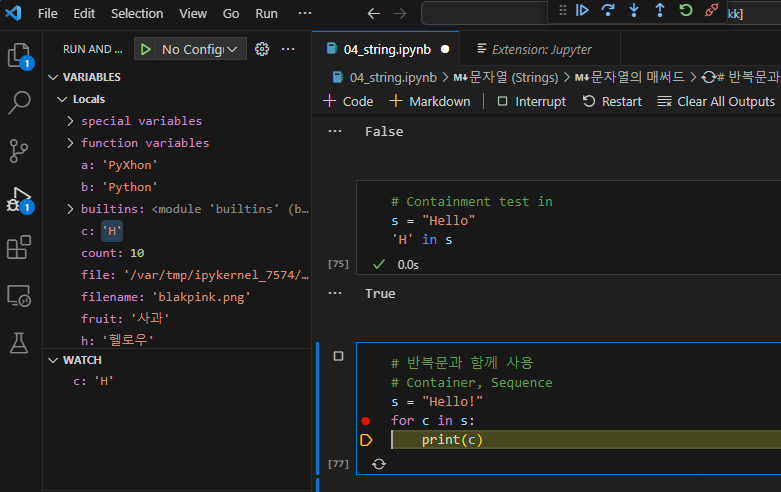Open the Remote Explorer icon
This screenshot has height=492, width=781.
coord(19,296)
